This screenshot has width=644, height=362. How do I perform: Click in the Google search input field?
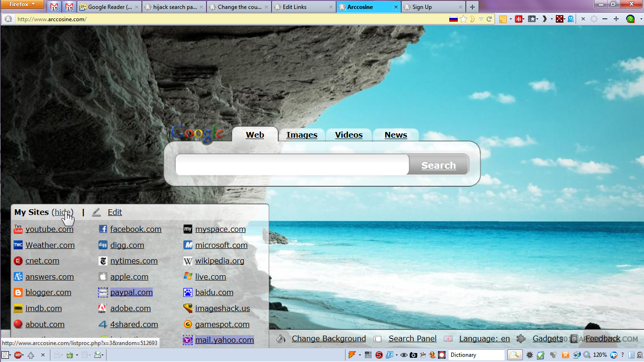[292, 165]
